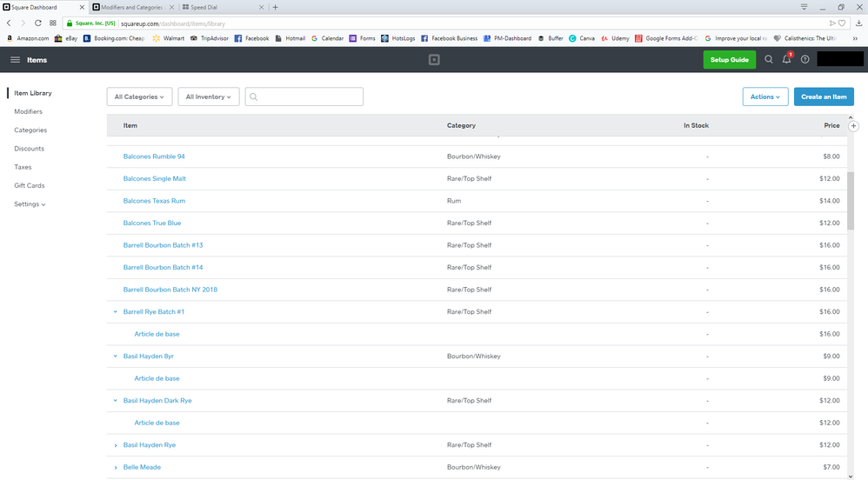The image size is (868, 480).
Task: Go to Taxes in sidebar
Action: 23,167
